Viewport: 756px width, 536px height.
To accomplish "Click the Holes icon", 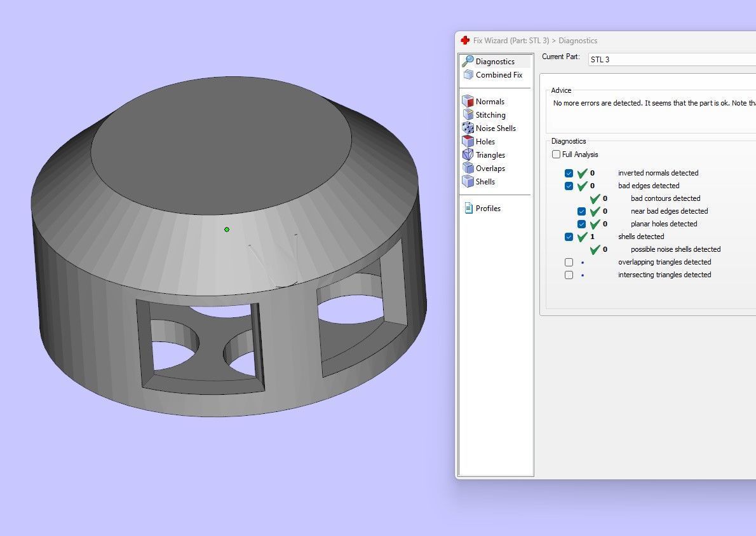I will [x=468, y=141].
